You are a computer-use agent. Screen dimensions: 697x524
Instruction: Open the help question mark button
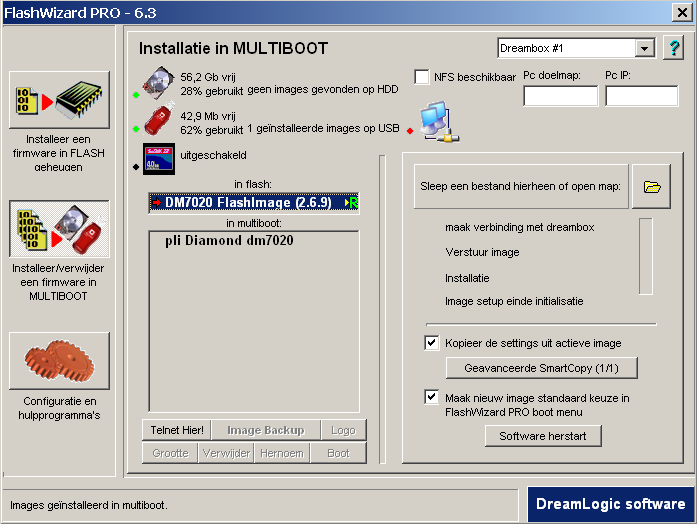(x=674, y=48)
